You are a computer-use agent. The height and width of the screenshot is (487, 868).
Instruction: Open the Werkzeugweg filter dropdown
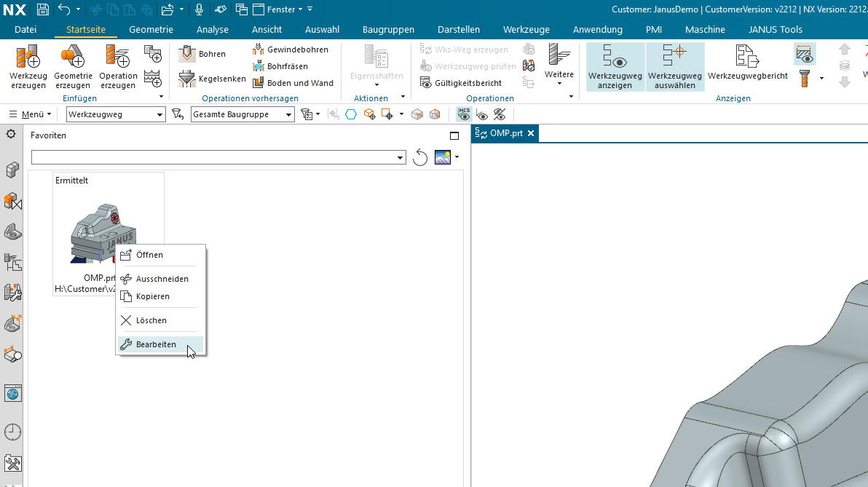(x=116, y=114)
